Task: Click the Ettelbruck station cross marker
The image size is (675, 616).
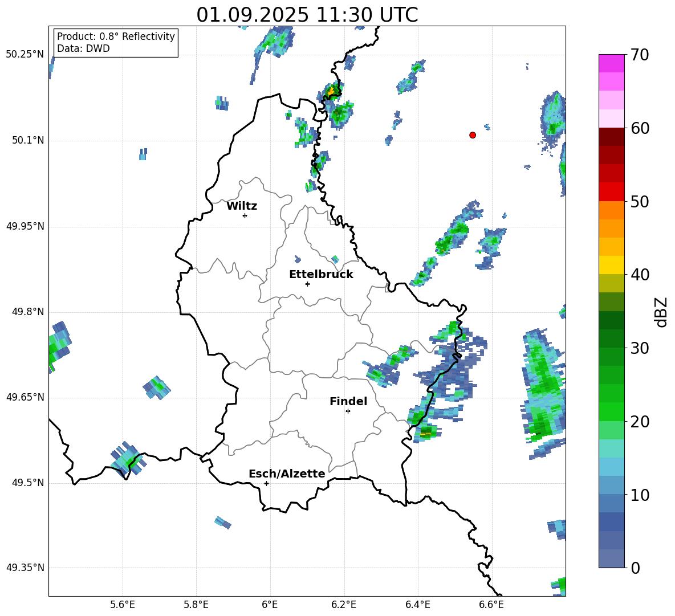Action: click(307, 284)
